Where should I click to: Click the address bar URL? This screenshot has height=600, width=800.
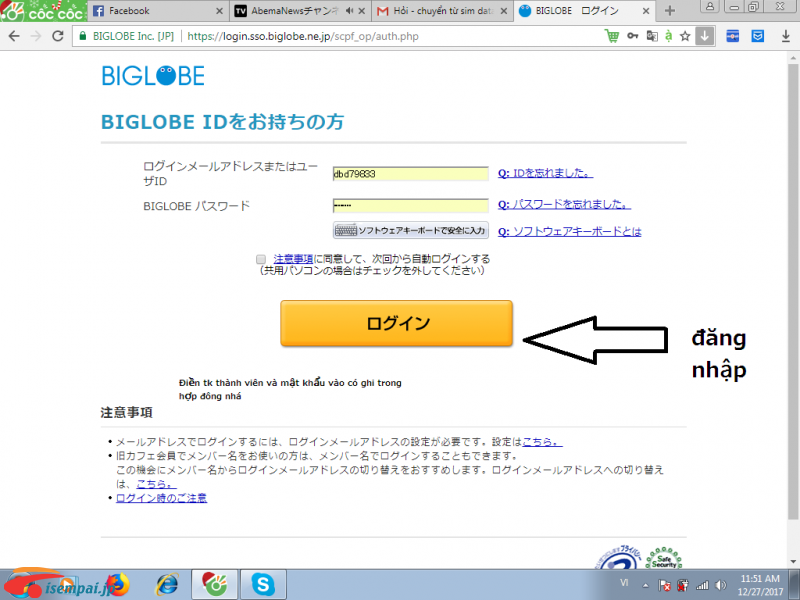(303, 36)
